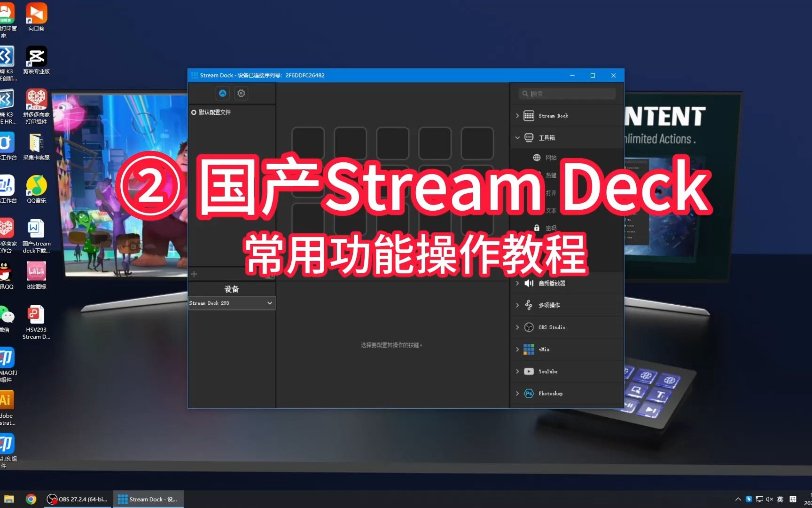Select the 默认配置文件 profile radio button

(194, 112)
